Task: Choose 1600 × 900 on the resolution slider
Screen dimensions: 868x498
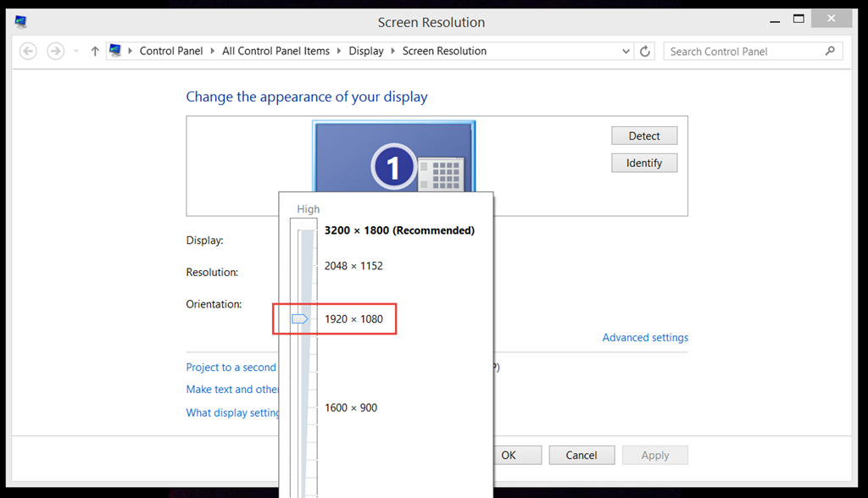Action: [351, 407]
